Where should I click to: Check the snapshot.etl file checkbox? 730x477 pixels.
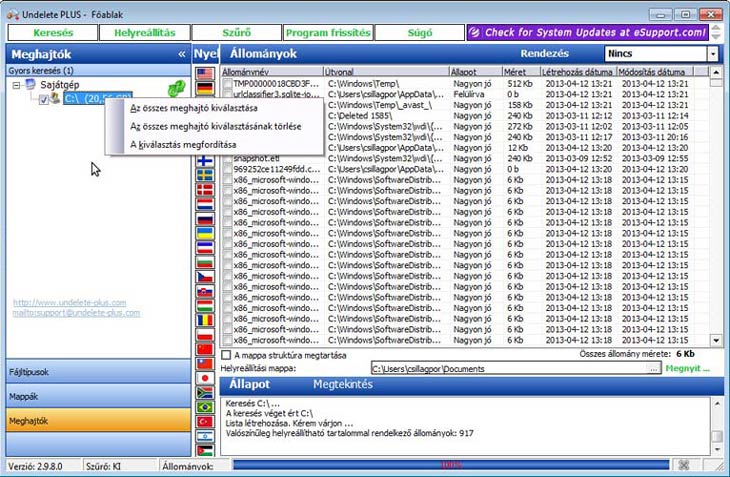click(227, 158)
